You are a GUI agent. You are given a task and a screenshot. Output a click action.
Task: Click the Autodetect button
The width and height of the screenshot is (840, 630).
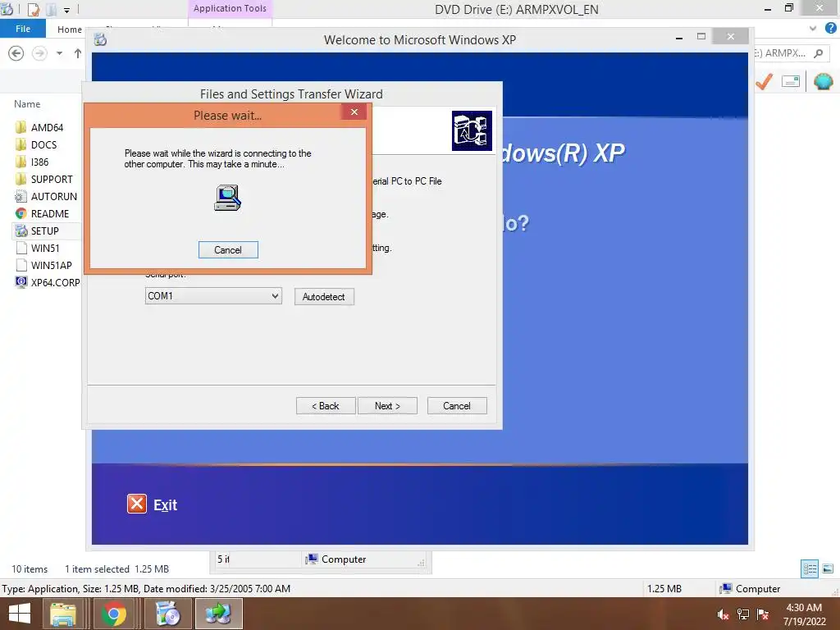(x=323, y=297)
